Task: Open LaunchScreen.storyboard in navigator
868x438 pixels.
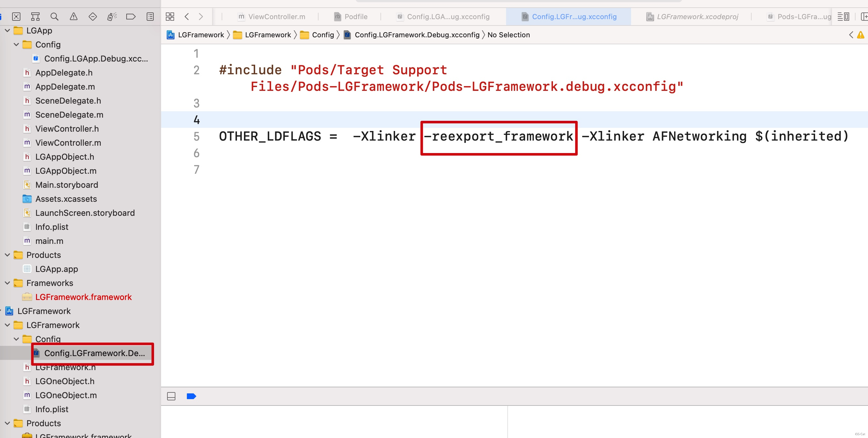Action: (x=79, y=213)
